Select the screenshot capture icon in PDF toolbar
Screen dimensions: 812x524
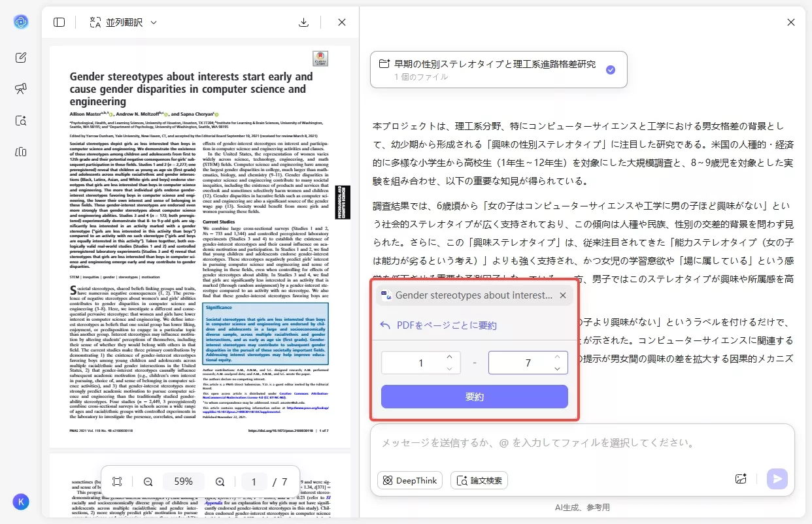coord(117,482)
